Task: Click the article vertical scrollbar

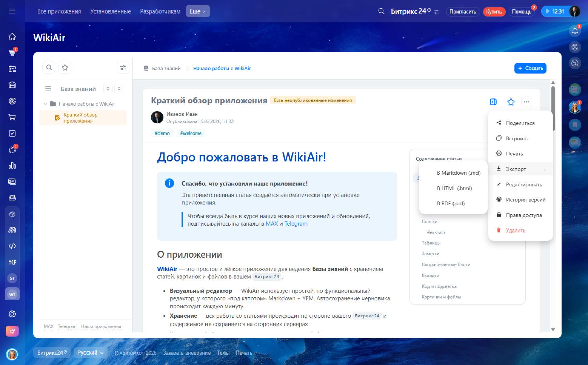Action: click(553, 108)
